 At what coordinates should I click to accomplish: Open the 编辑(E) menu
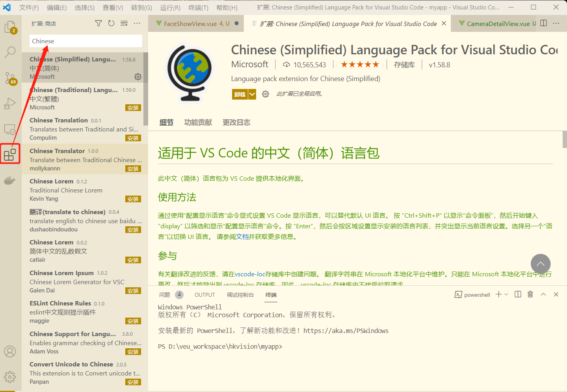pyautogui.click(x=57, y=7)
